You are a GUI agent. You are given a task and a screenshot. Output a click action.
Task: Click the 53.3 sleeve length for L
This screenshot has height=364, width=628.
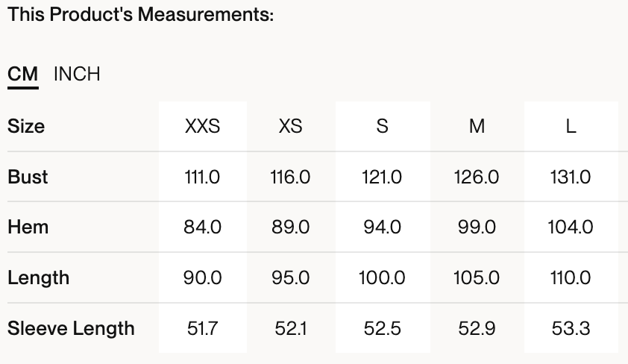click(x=571, y=328)
